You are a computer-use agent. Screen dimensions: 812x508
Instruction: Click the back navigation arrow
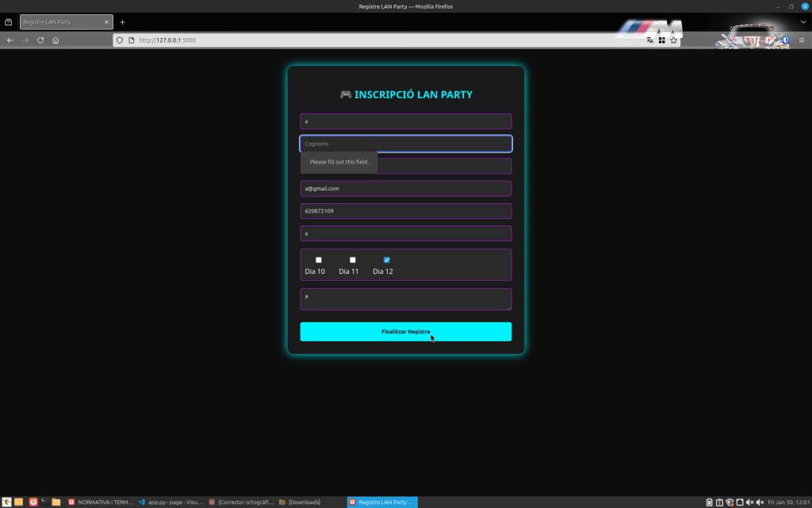(x=10, y=40)
